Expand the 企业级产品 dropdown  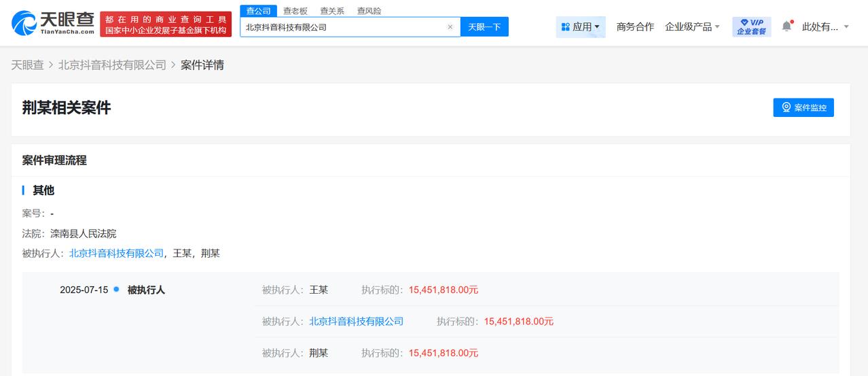(692, 27)
